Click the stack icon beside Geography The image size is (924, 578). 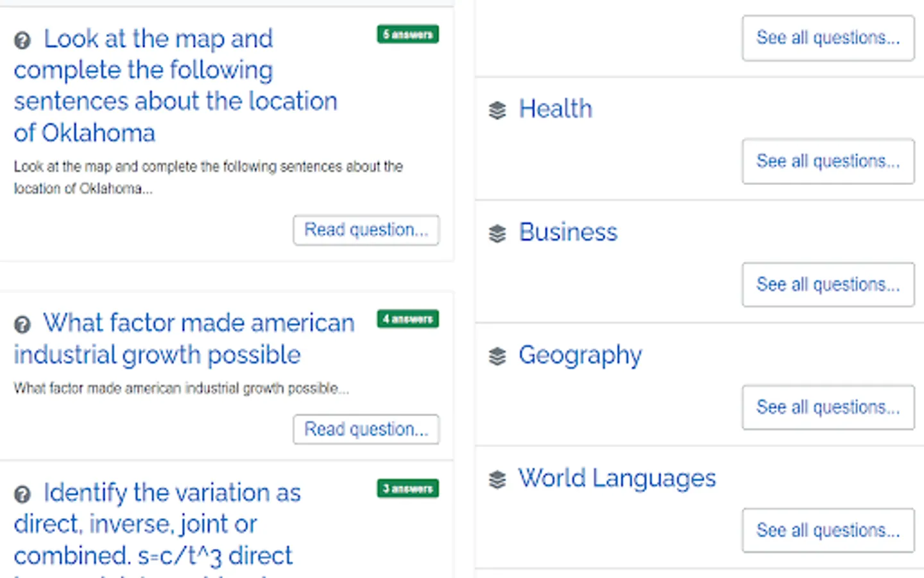point(497,356)
